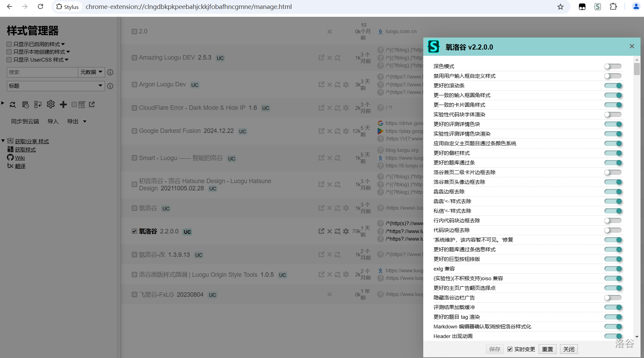Open the Wiki link in sidebar
644x358 pixels.
tap(20, 158)
